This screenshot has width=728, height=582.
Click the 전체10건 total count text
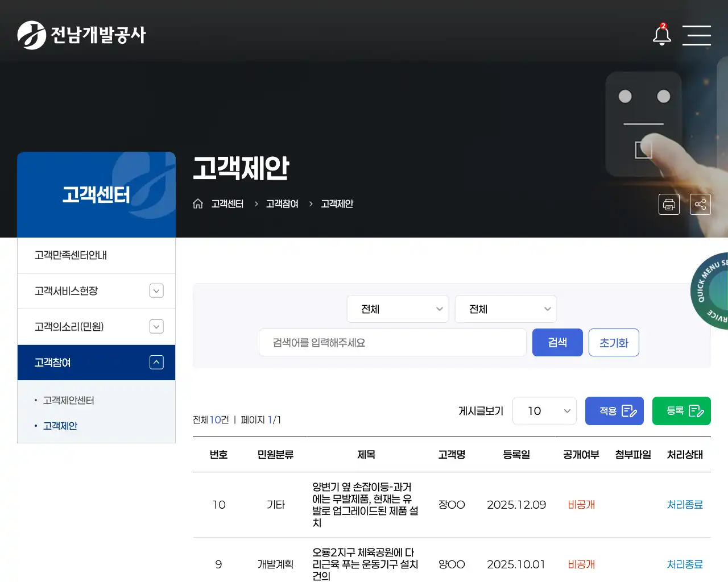[210, 419]
